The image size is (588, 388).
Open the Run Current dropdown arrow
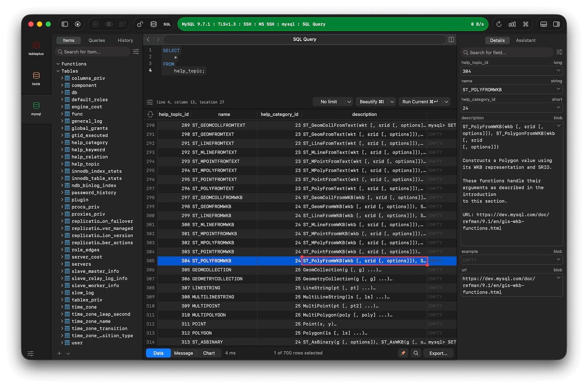coord(447,102)
